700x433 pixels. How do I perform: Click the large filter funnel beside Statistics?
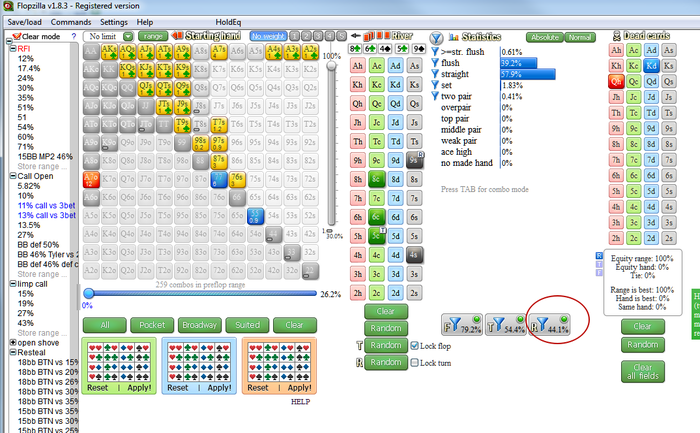coord(436,38)
